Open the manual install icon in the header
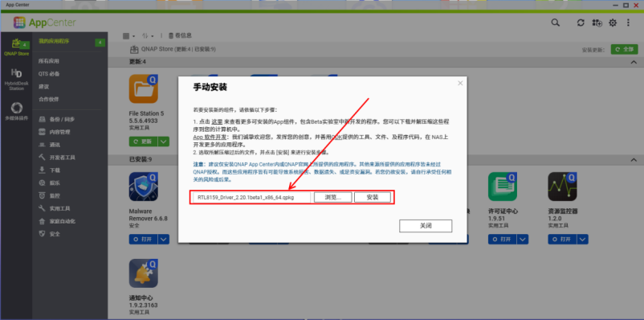The image size is (644, 320). point(597,23)
